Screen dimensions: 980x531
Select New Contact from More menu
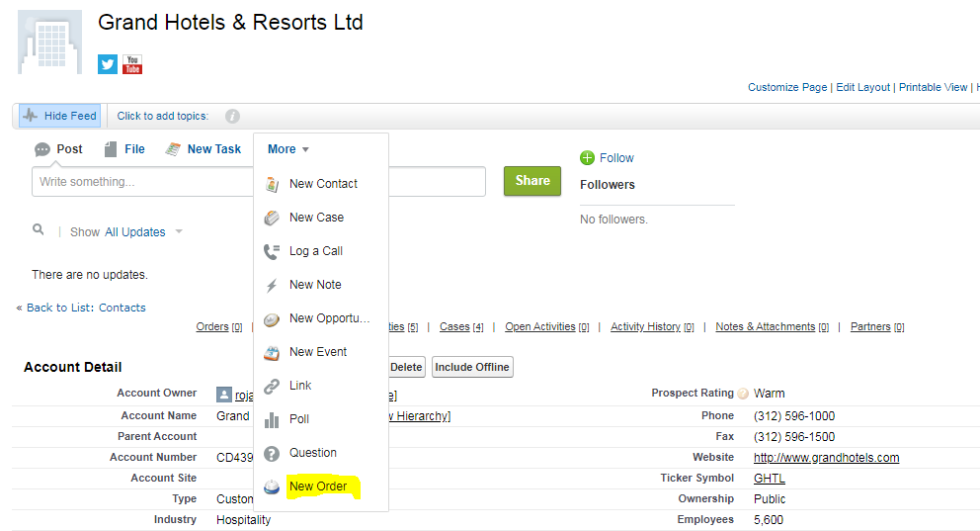pos(321,184)
